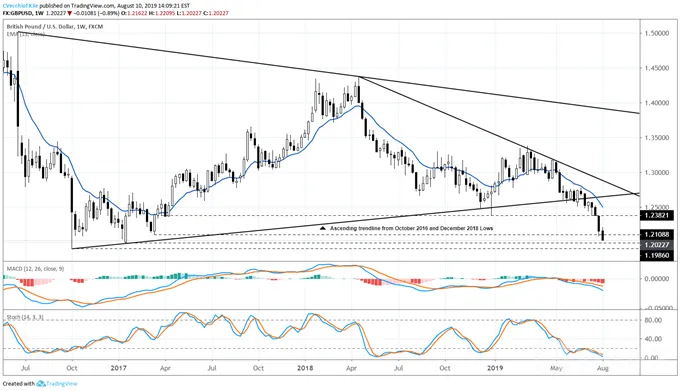Viewport: 680px width, 391px height.
Task: Click the Aug label on time axis
Action: 603,368
